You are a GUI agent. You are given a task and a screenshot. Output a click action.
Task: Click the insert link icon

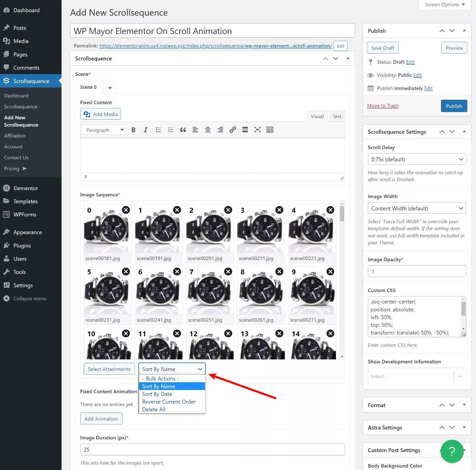pyautogui.click(x=233, y=130)
